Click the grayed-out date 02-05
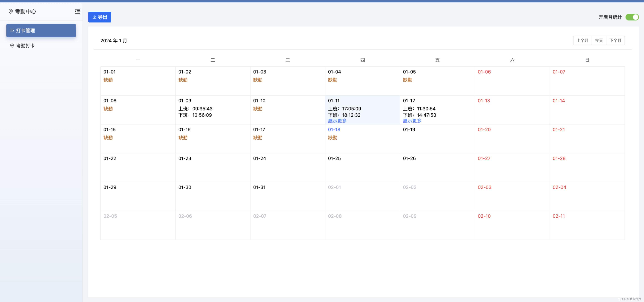The height and width of the screenshot is (302, 644). (110, 216)
